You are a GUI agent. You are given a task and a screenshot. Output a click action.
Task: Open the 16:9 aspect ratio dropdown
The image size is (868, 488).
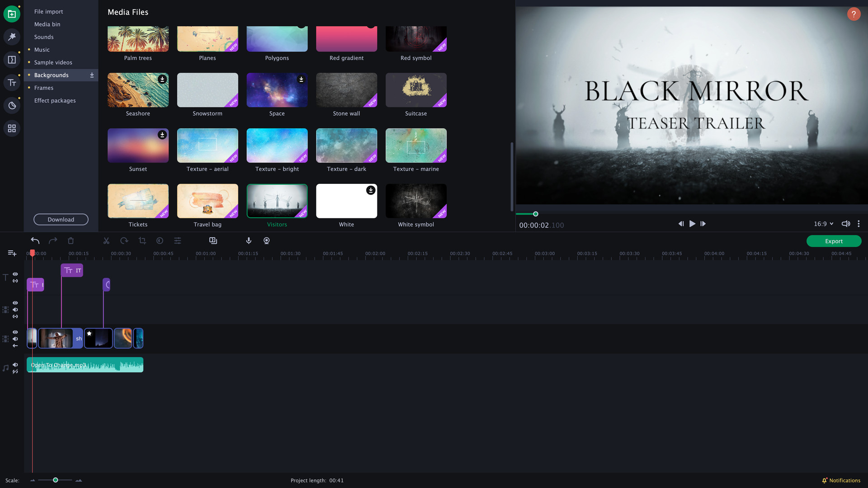(823, 224)
